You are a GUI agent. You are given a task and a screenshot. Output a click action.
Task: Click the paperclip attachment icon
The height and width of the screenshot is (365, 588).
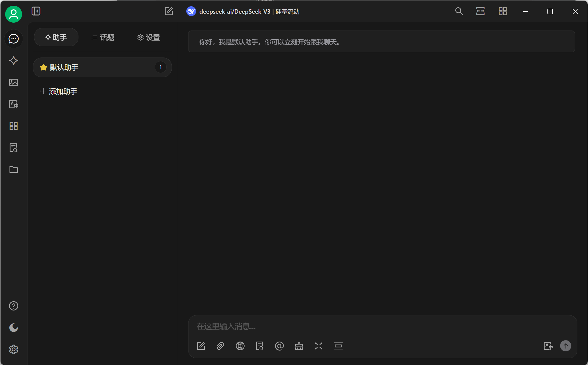pyautogui.click(x=221, y=346)
